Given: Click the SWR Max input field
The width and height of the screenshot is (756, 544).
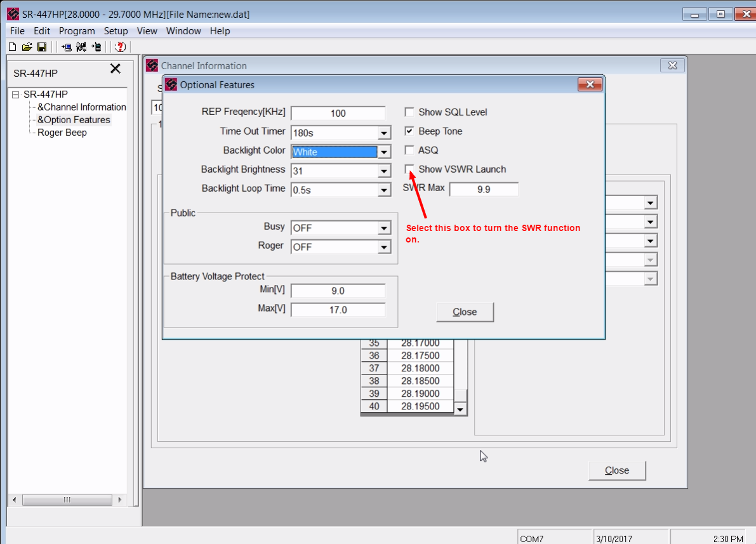Looking at the screenshot, I should (484, 190).
